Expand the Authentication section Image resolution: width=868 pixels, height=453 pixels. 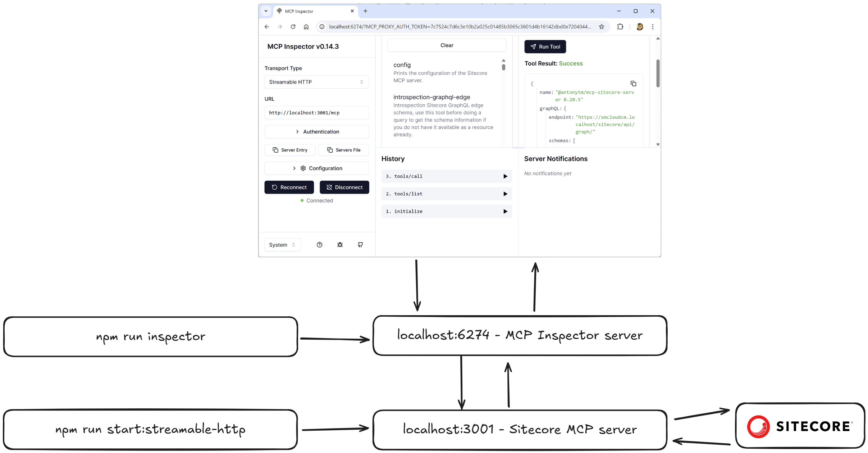(x=317, y=132)
